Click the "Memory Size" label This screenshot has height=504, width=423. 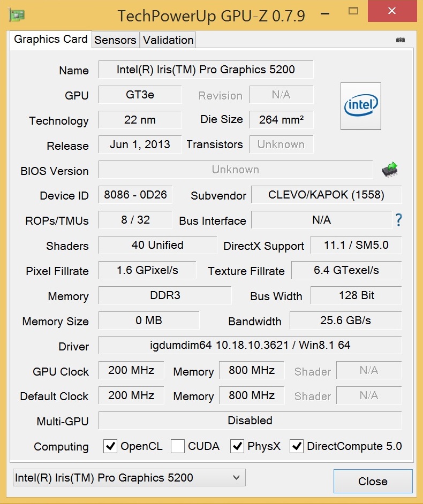pos(55,322)
